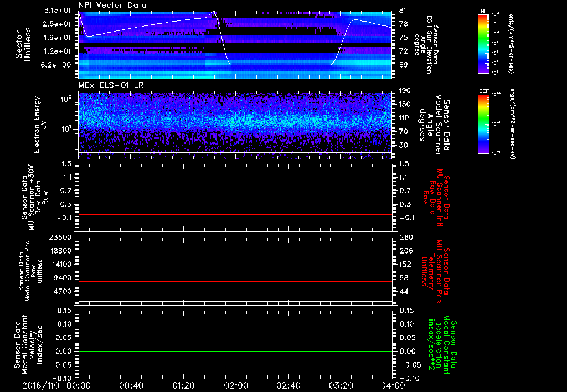Viewport: 567px width, 392px height.
Task: Click the 02:00 time axis label
Action: pyautogui.click(x=236, y=385)
